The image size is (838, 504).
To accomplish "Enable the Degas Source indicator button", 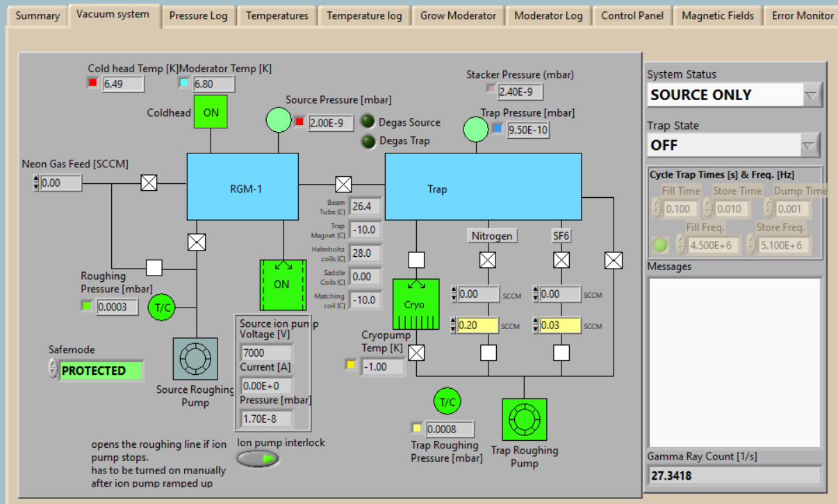I will (368, 122).
